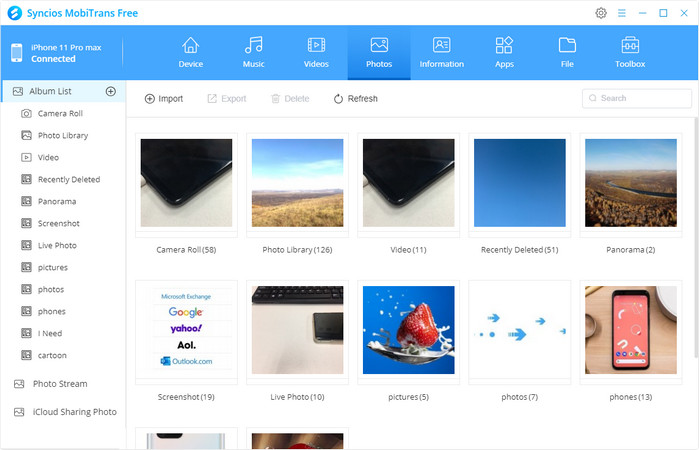Click the Album List header icon
Image resolution: width=699 pixels, height=450 pixels.
(18, 91)
